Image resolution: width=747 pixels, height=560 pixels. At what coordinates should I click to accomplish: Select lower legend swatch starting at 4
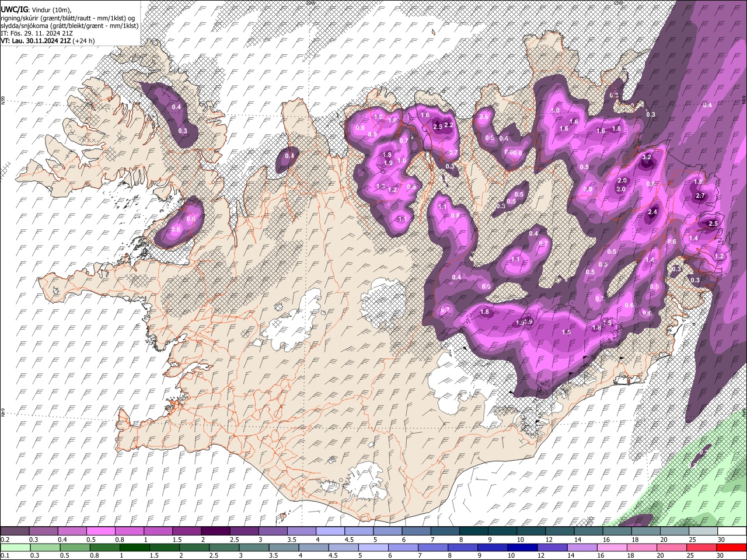pos(313,547)
